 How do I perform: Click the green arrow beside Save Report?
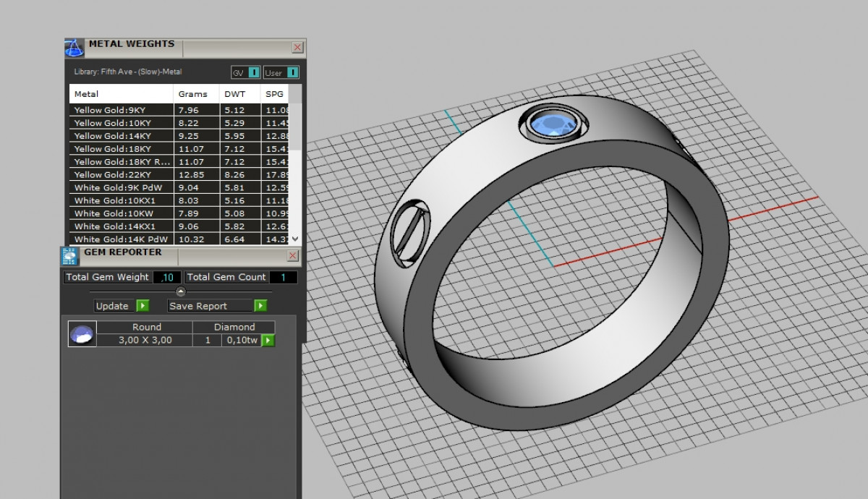(x=260, y=306)
